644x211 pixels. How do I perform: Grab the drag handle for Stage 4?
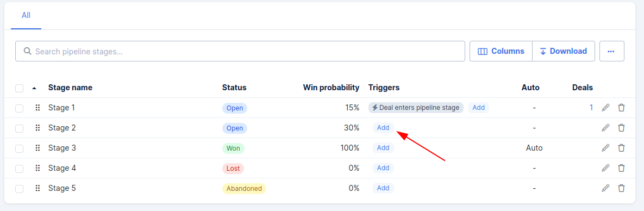point(37,168)
